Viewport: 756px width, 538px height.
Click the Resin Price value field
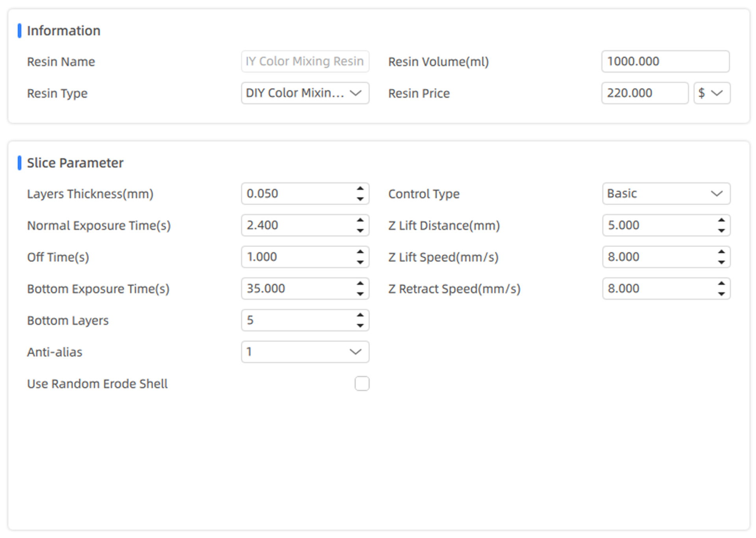(644, 93)
